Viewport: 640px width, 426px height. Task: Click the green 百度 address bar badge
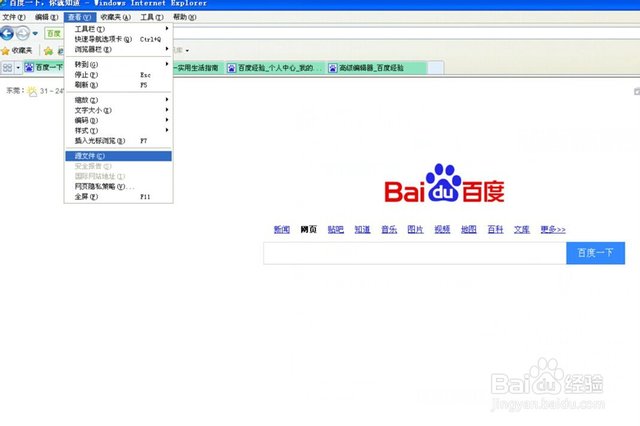(x=53, y=33)
